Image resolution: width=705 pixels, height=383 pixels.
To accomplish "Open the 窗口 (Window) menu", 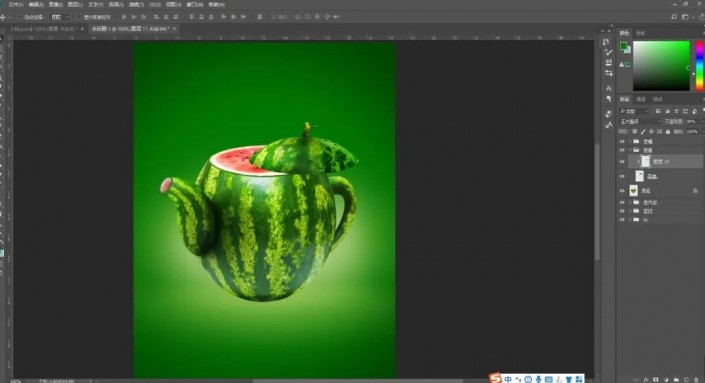I will 194,4.
